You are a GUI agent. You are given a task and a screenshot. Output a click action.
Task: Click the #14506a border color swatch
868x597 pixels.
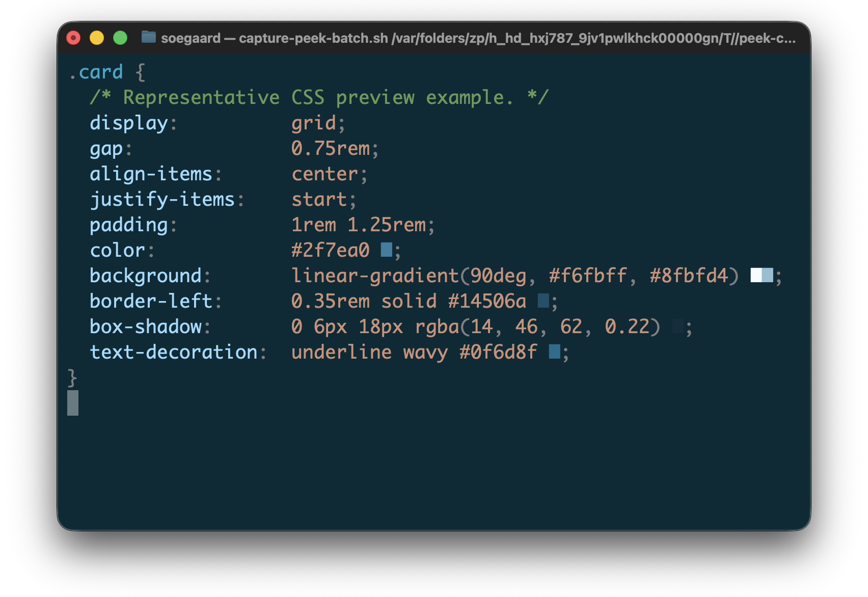coord(544,301)
